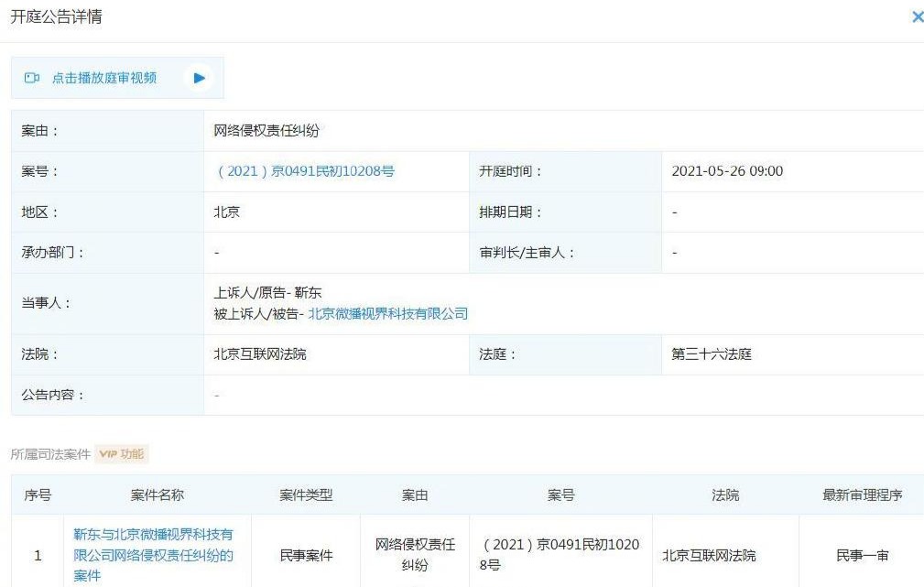Open case number link in 案号 row

point(304,171)
